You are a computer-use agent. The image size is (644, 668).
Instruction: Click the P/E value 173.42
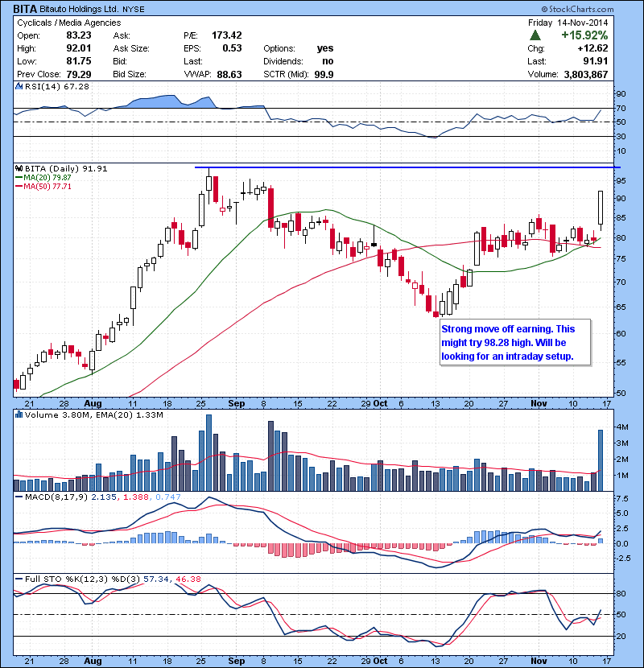click(x=227, y=35)
